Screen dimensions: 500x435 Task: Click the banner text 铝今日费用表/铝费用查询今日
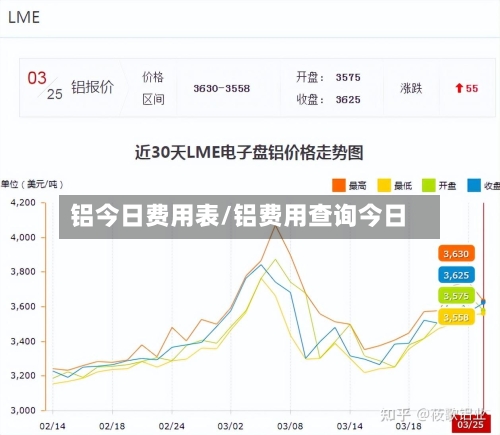pyautogui.click(x=238, y=216)
